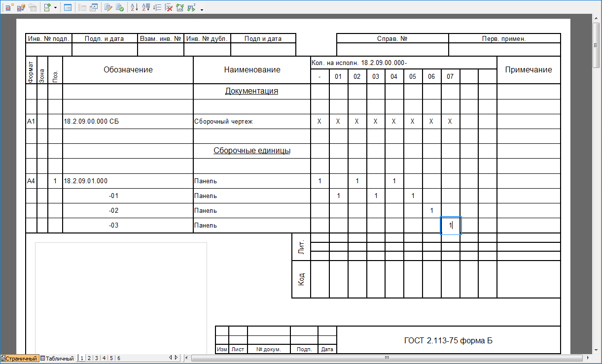Click the m² recalculation icon
Image resolution: width=602 pixels, height=364 pixels.
[191, 7]
